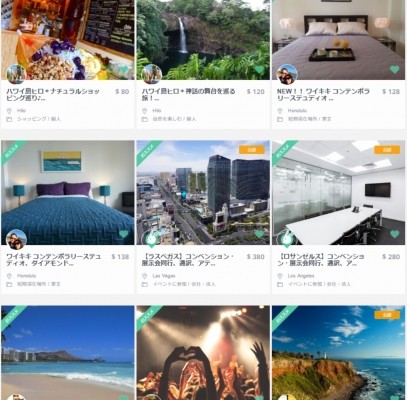Open host avatar on blue bedroom listing
The width and height of the screenshot is (407, 400).
[16, 239]
